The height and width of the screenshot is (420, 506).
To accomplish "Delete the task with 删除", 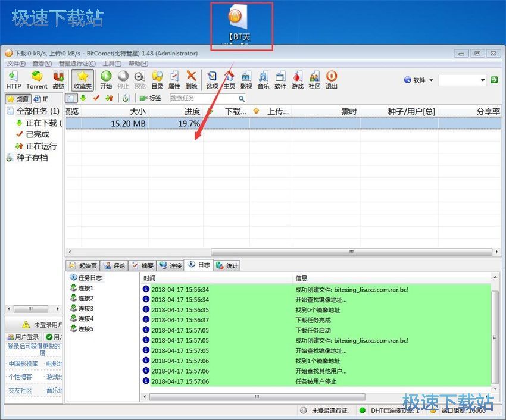I will click(x=191, y=80).
